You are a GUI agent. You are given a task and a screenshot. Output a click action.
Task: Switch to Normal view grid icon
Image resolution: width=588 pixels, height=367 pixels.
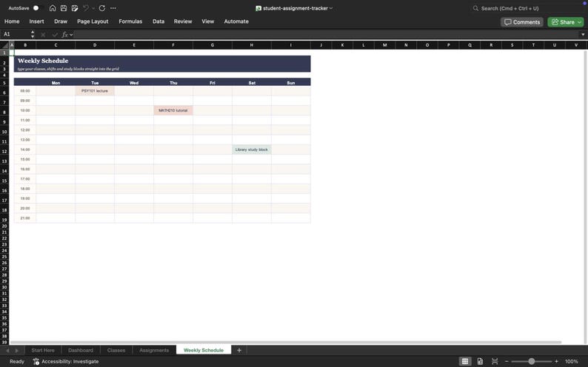pyautogui.click(x=465, y=361)
